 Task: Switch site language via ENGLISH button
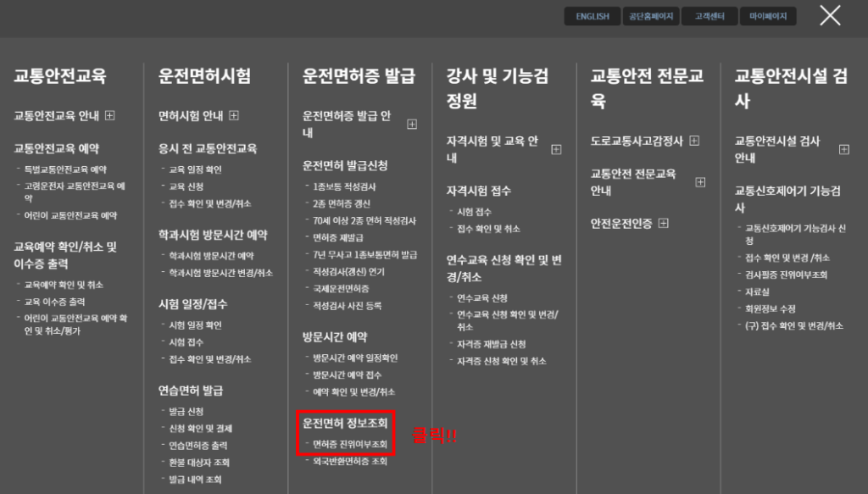[593, 16]
